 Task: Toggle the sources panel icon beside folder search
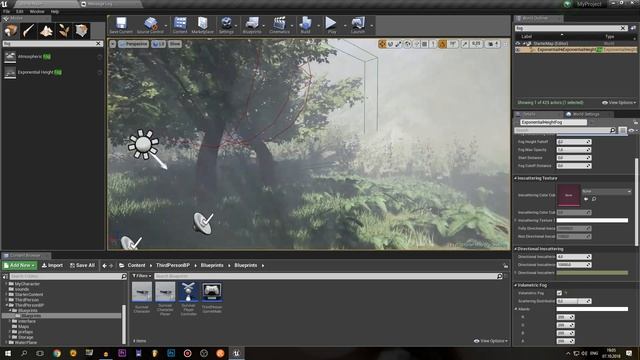coord(5,277)
